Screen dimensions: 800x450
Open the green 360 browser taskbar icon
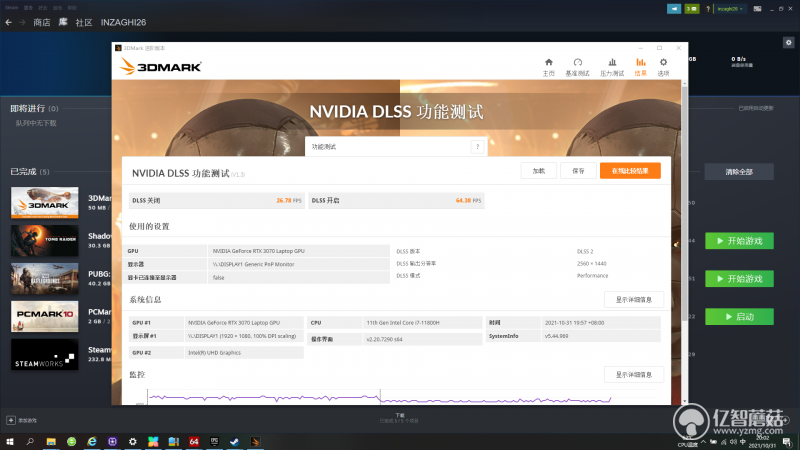coord(71,441)
